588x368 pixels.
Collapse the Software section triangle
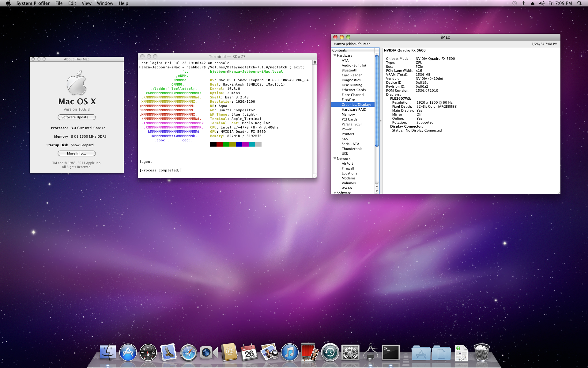pyautogui.click(x=335, y=193)
